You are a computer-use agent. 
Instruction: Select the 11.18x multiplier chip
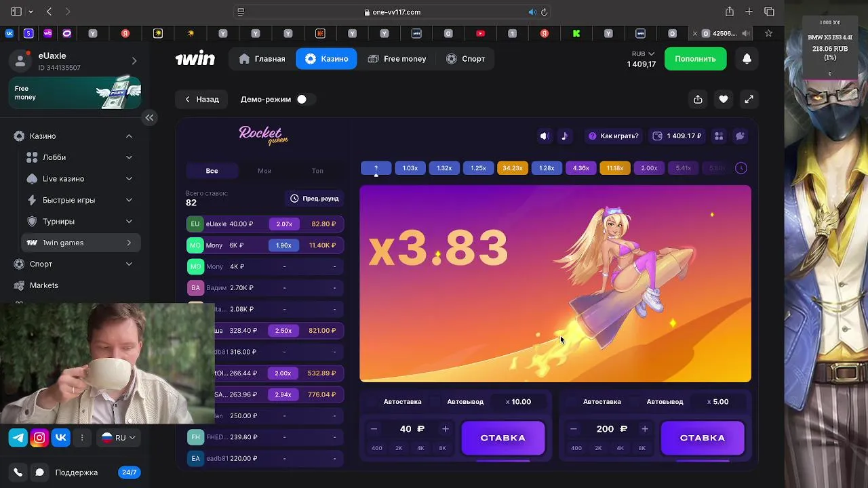coord(615,168)
